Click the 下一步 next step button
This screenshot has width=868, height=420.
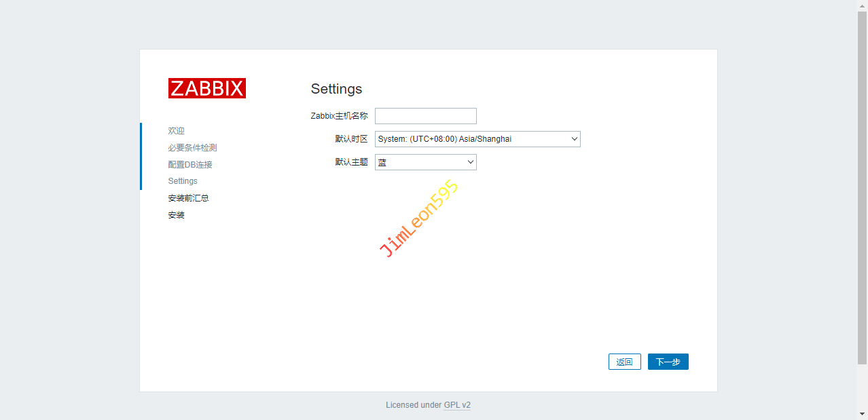[668, 362]
